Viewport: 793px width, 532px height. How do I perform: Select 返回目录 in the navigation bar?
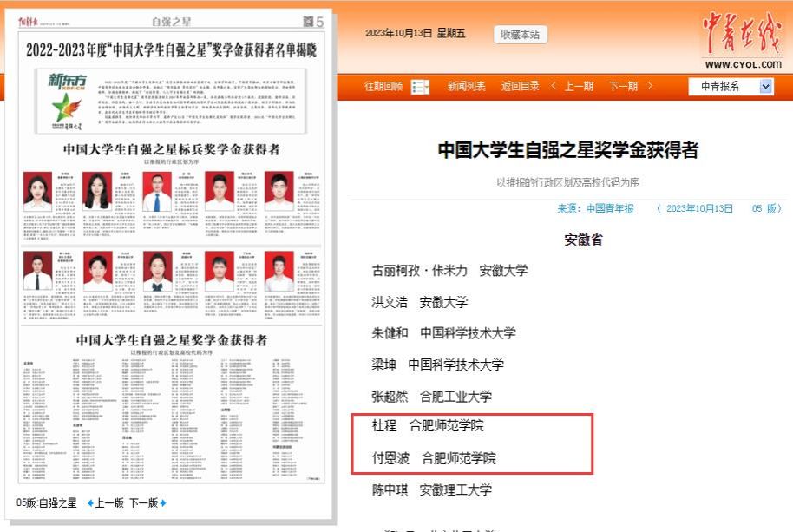(519, 86)
